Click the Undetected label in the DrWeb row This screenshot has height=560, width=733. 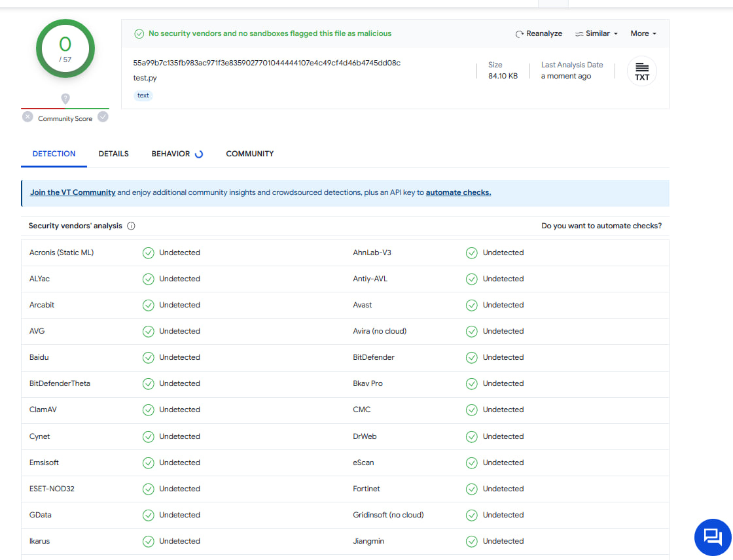point(503,436)
